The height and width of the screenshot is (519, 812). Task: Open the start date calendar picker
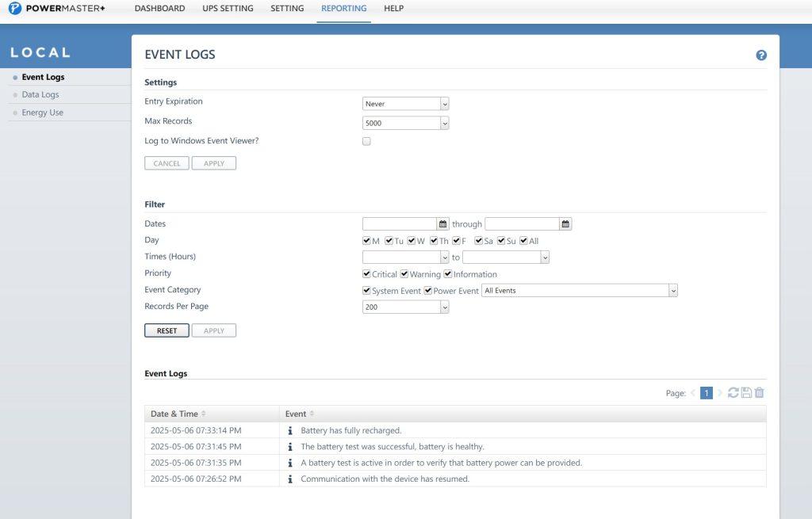click(x=442, y=224)
